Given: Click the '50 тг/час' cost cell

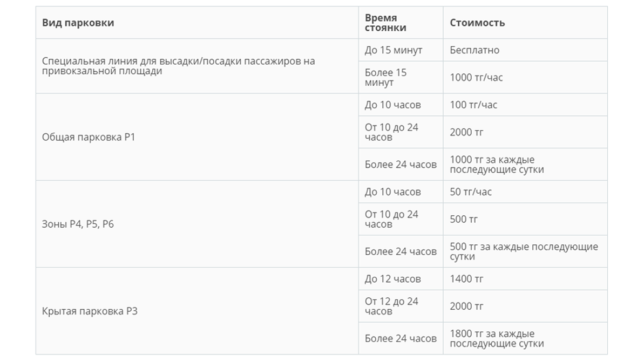Looking at the screenshot, I should tap(525, 192).
